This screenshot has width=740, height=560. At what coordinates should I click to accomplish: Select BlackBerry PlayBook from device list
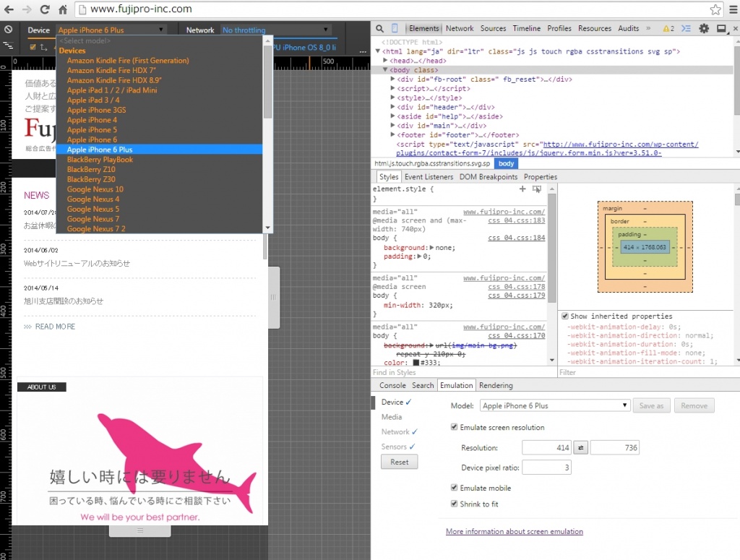pos(159,160)
